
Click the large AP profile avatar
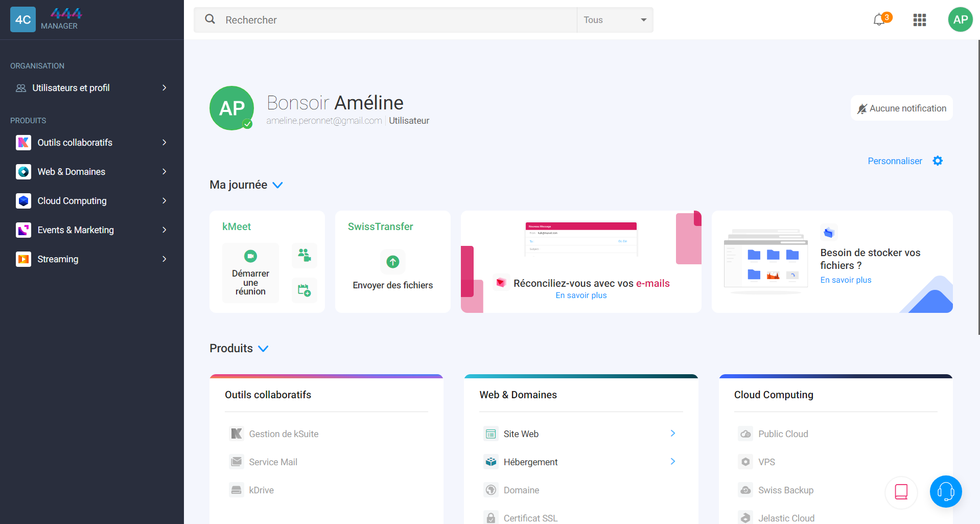pos(232,108)
